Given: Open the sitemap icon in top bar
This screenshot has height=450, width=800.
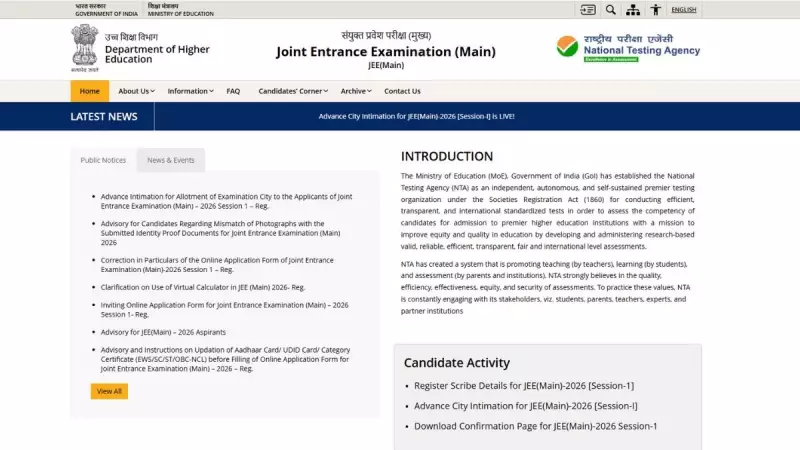Looking at the screenshot, I should coord(633,10).
